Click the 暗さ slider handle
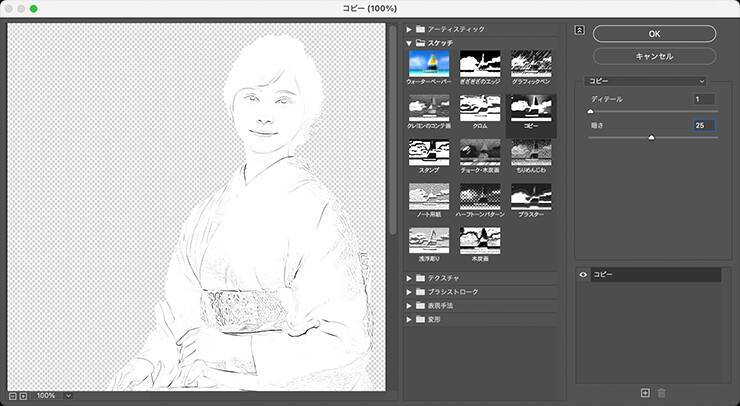Screen dimensions: 740x406 [x=652, y=138]
